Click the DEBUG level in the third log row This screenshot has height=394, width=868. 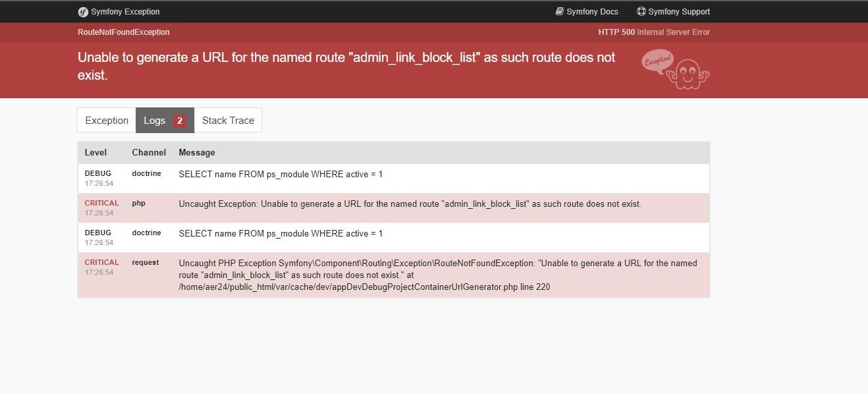click(x=98, y=233)
